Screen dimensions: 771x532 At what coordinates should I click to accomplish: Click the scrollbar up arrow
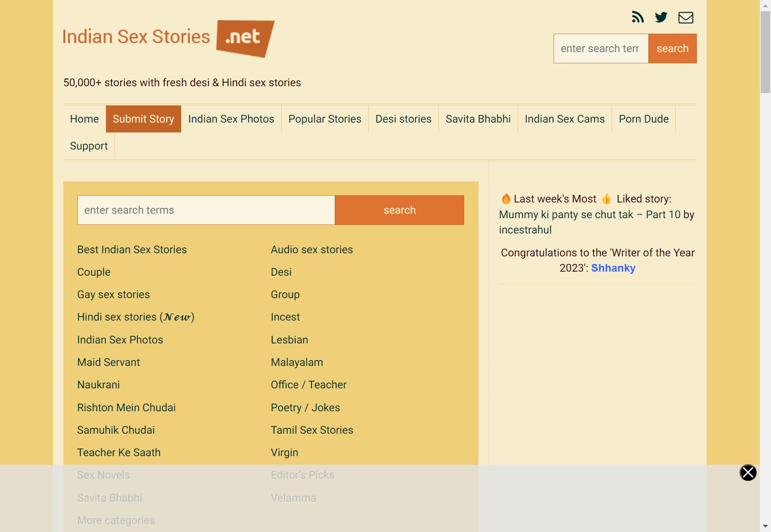765,5
